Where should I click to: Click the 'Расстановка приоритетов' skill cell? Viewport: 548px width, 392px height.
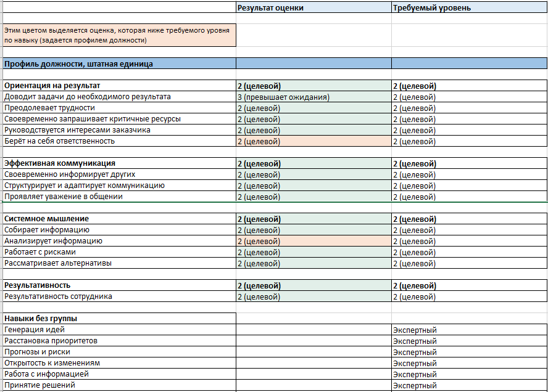point(119,341)
